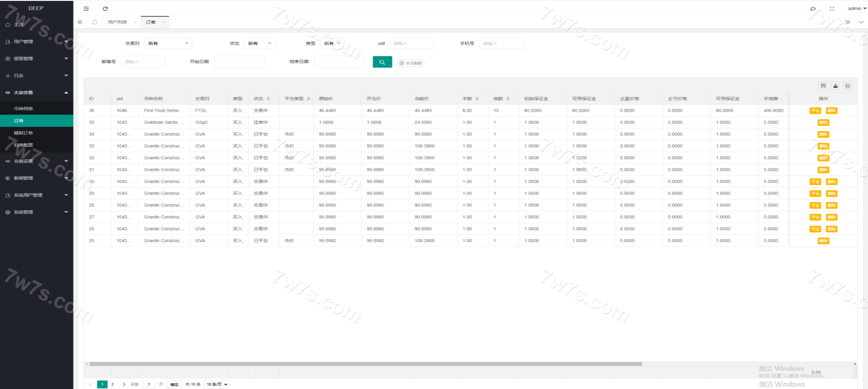This screenshot has width=868, height=389.
Task: Open 模拟订单 in the sidebar
Action: point(23,133)
